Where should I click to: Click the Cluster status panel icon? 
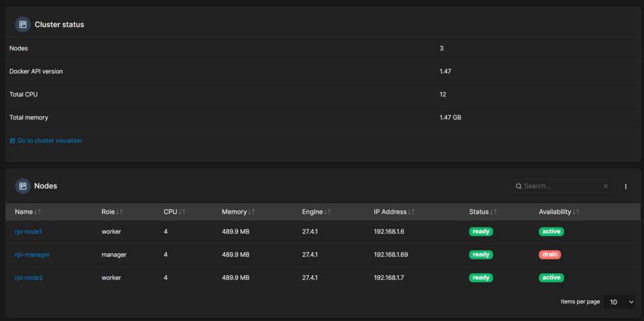23,25
